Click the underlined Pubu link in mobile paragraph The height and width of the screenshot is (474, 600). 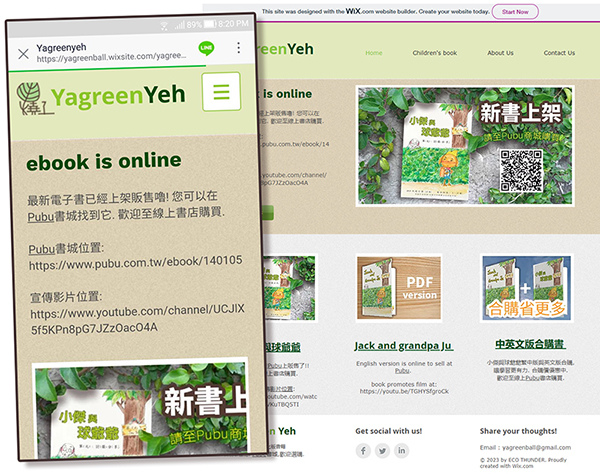pos(41,217)
